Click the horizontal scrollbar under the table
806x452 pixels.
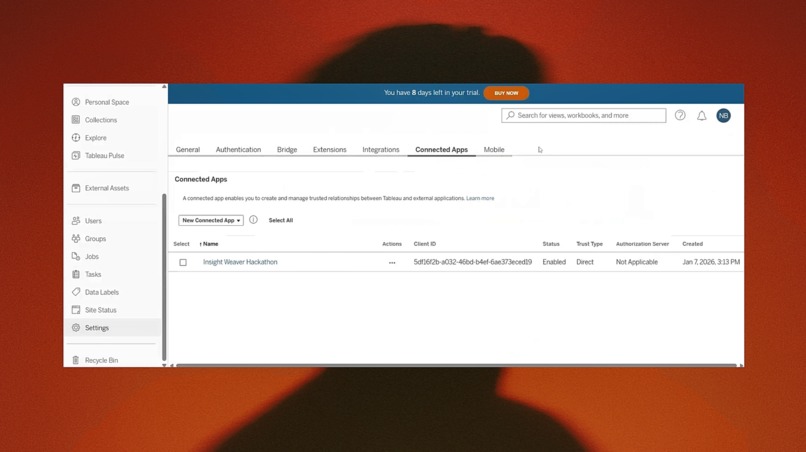[456, 365]
